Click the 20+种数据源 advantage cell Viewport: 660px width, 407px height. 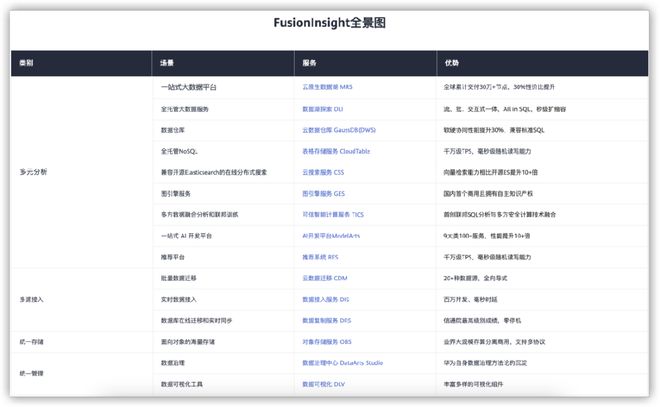tap(475, 278)
